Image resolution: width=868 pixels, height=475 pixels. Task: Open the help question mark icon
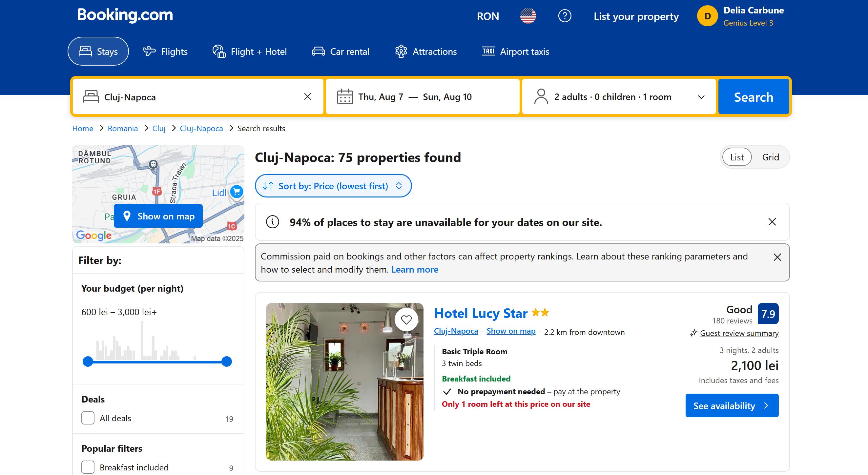565,16
